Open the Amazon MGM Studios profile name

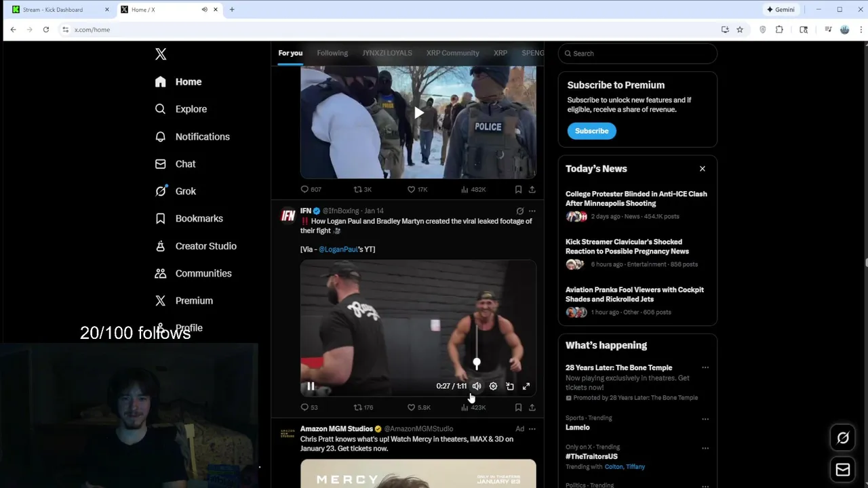(x=336, y=429)
